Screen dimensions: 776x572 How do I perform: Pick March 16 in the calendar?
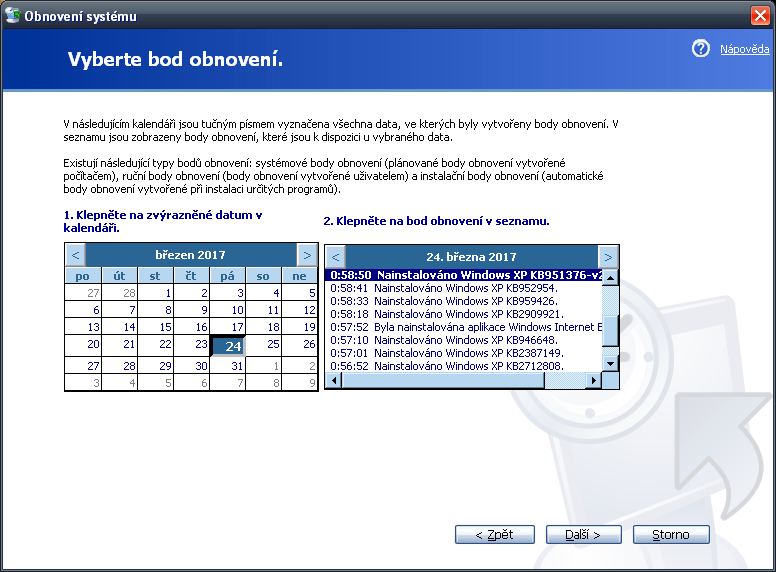point(192,327)
